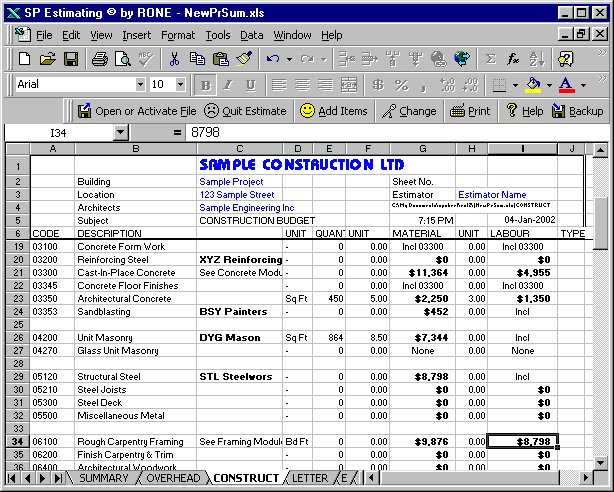614x492 pixels.
Task: Click the AutoSum sigma icon
Action: 491,59
